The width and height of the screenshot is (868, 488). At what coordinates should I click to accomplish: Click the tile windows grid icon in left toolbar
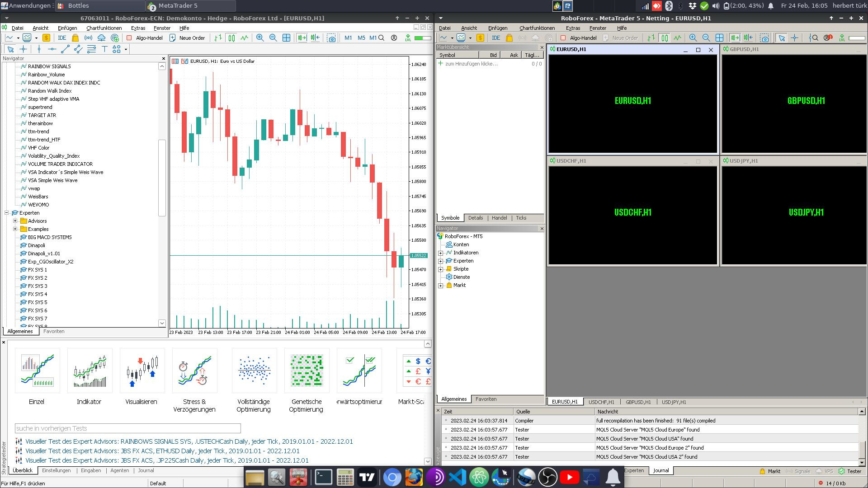pyautogui.click(x=286, y=38)
